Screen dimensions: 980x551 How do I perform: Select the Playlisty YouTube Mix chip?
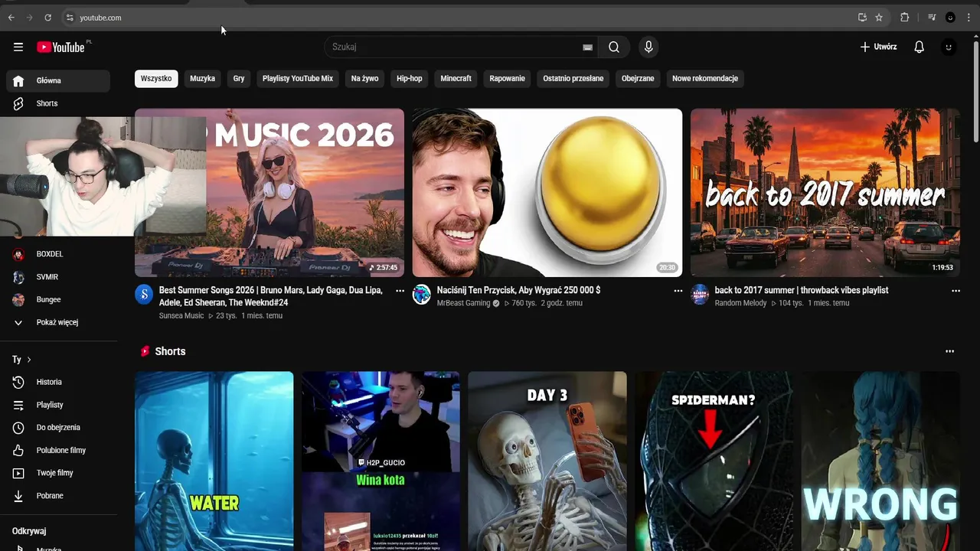[x=298, y=78]
